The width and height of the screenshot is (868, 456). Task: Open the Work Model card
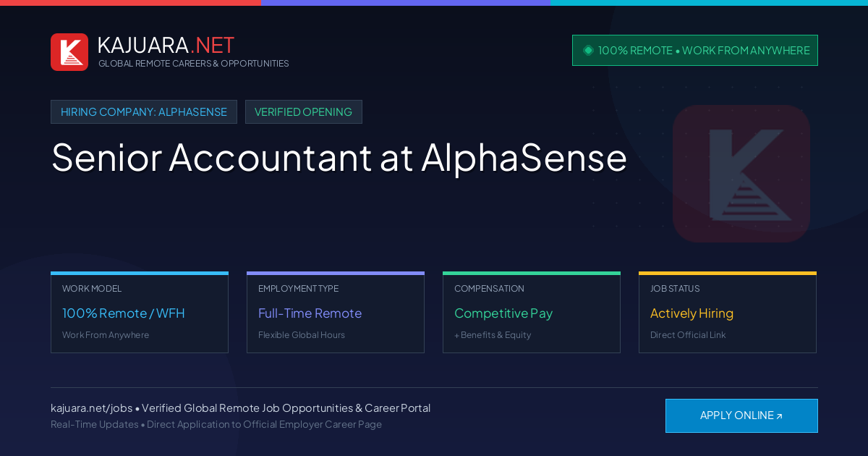point(140,313)
